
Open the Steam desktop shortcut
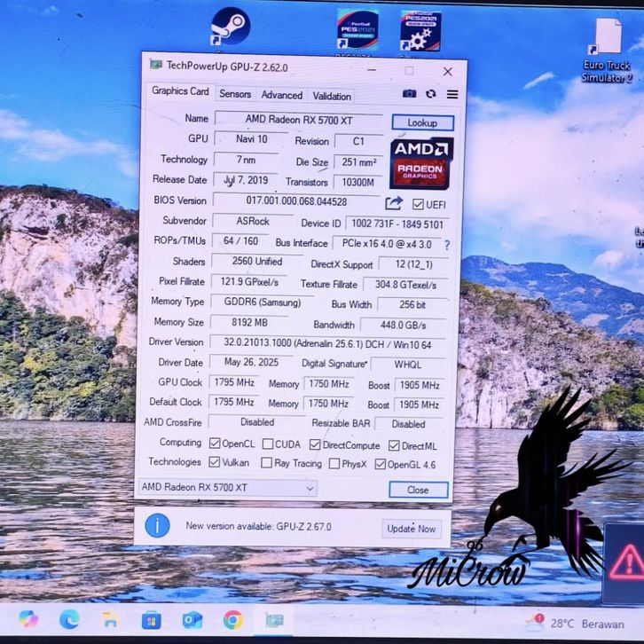230,27
